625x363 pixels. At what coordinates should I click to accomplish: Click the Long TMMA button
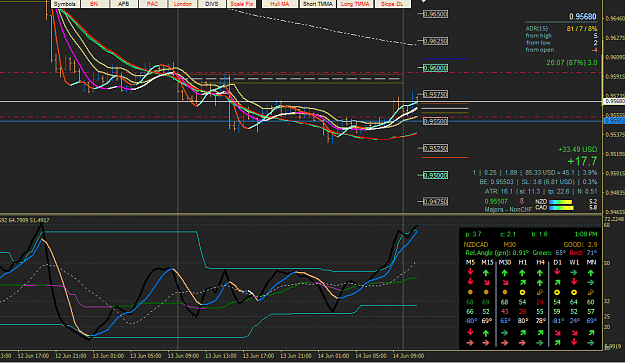tap(355, 4)
